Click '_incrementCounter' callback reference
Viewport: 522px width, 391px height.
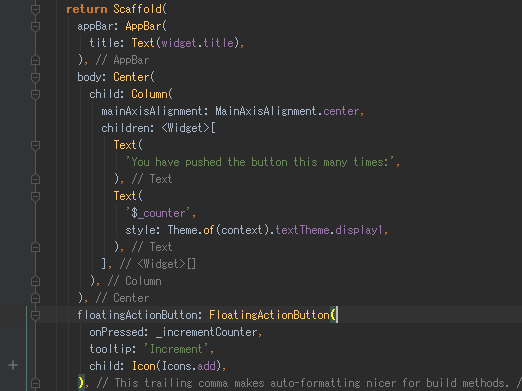tap(206, 332)
